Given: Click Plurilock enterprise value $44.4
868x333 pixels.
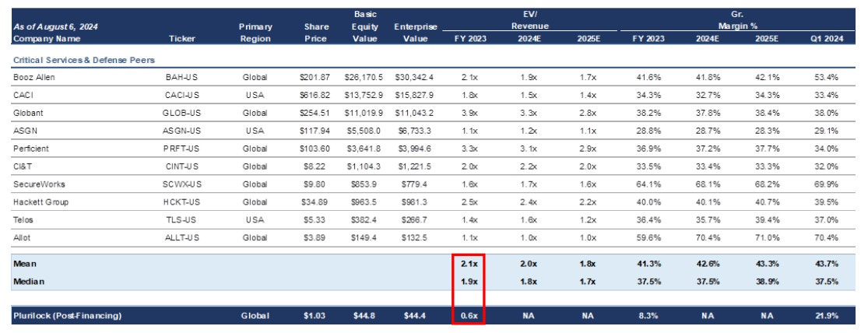Looking at the screenshot, I should [x=415, y=316].
